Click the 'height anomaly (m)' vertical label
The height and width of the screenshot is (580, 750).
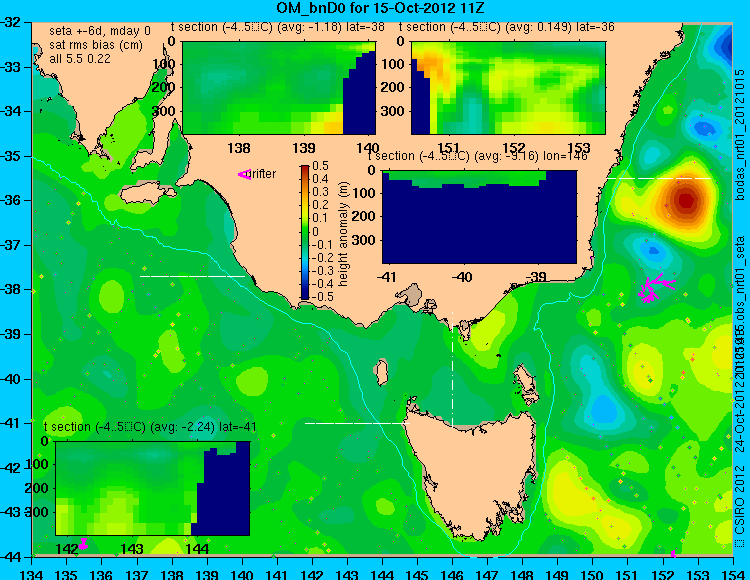click(343, 234)
